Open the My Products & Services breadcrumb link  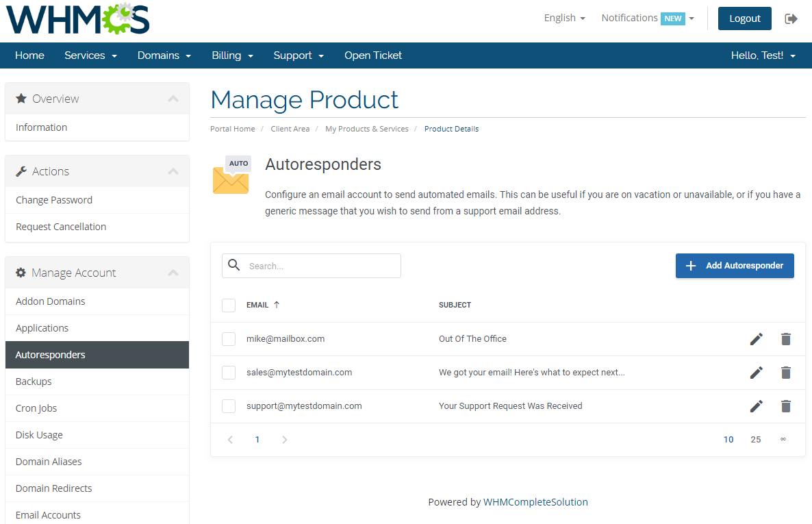click(x=367, y=128)
